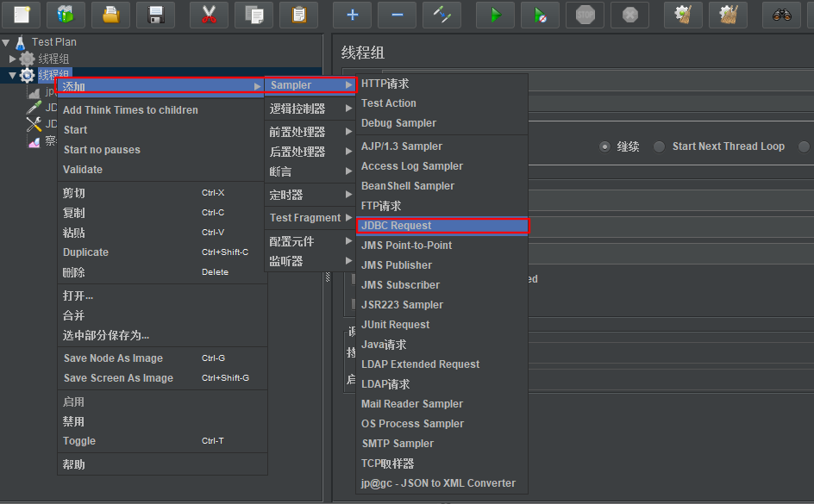Click the Clear All brooms icon

click(x=729, y=14)
